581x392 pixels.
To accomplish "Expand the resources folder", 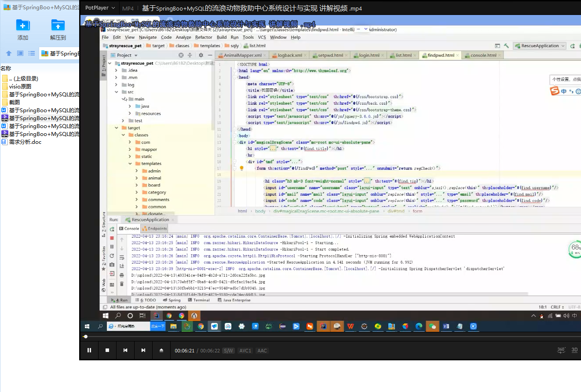I will click(130, 114).
